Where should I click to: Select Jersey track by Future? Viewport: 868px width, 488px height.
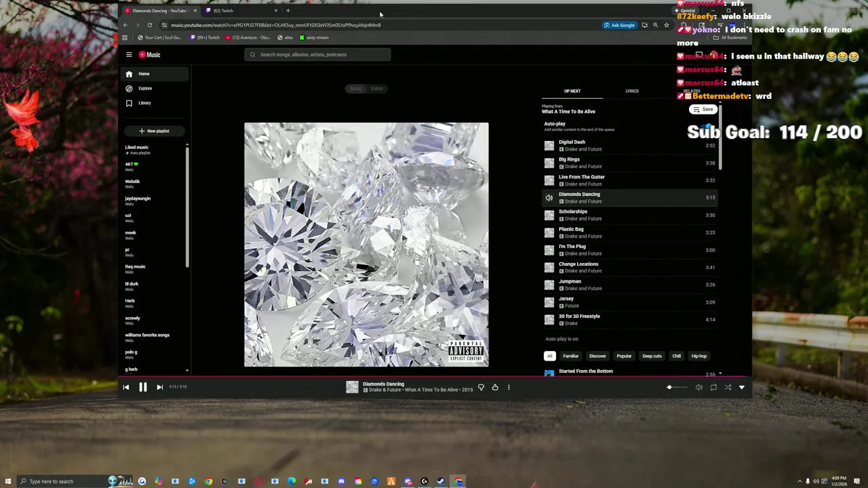[x=630, y=302]
